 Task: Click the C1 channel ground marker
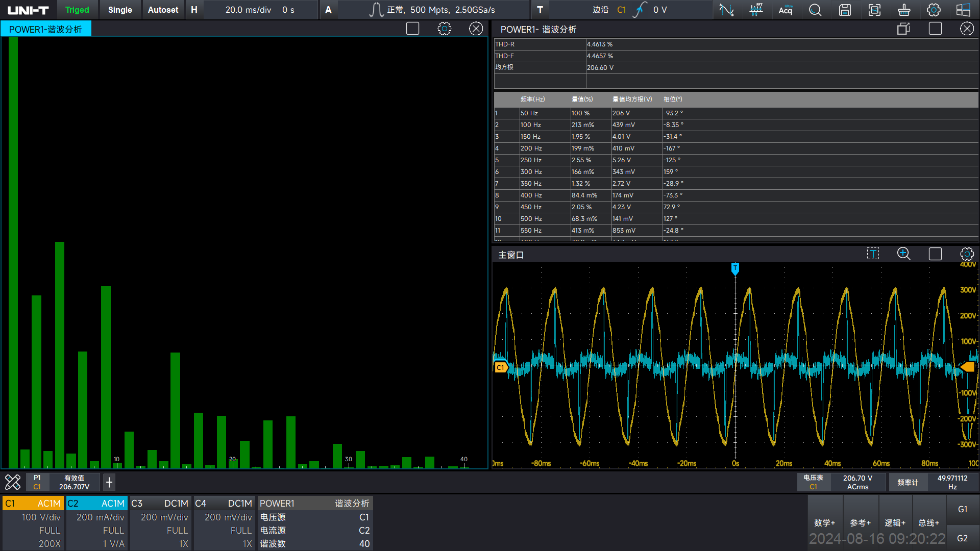tap(501, 367)
